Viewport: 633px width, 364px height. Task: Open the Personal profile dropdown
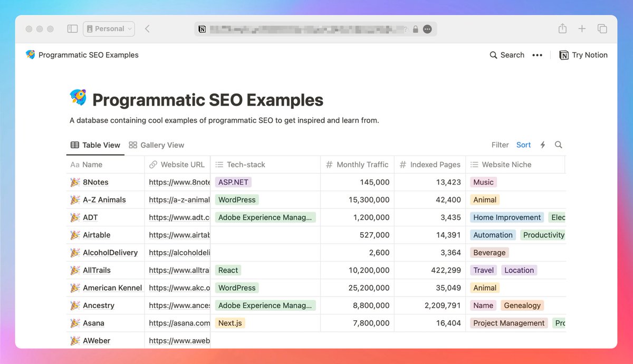pyautogui.click(x=109, y=29)
